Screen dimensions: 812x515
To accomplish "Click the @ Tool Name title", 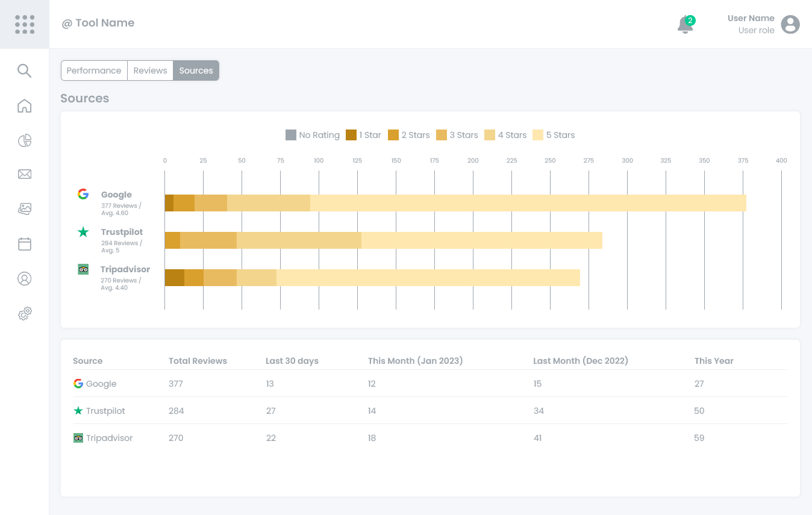I will tap(98, 23).
